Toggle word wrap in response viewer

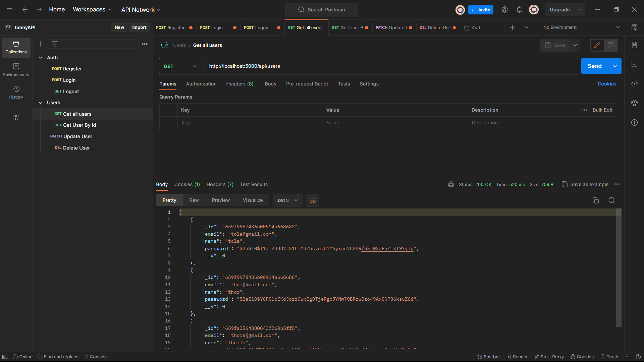point(313,200)
